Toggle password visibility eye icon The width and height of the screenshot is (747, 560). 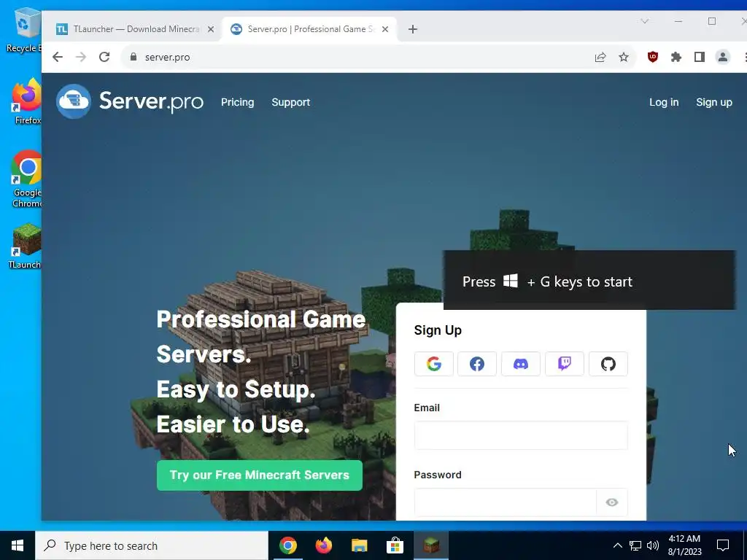[612, 502]
